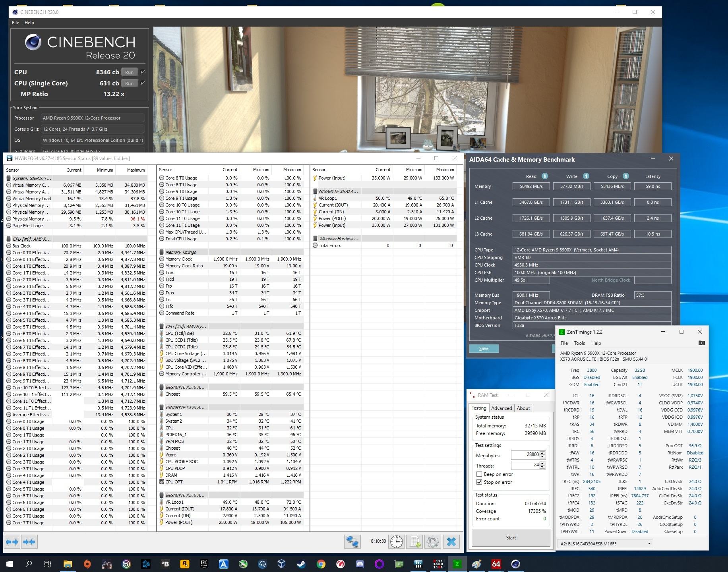
Task: Click the info icon next to Write in AIDA64
Action: point(586,176)
